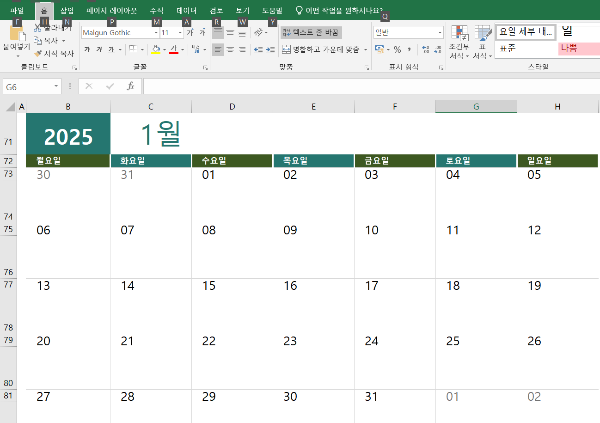Screen dimensions: 600x423
Task: Expand the number format dialog launcher
Action: point(441,68)
